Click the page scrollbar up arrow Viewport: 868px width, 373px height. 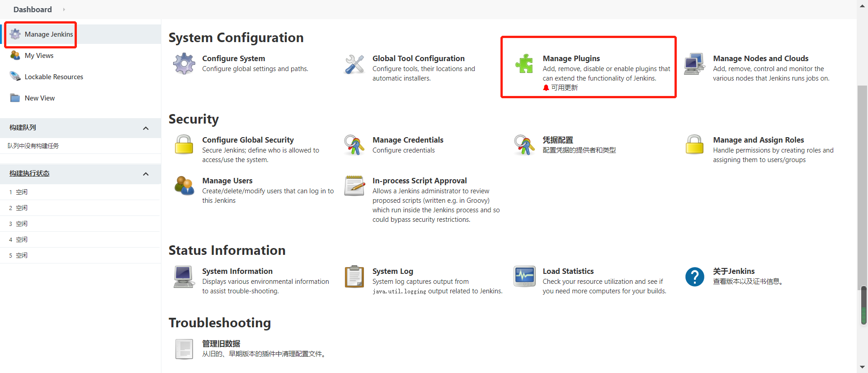[863, 5]
